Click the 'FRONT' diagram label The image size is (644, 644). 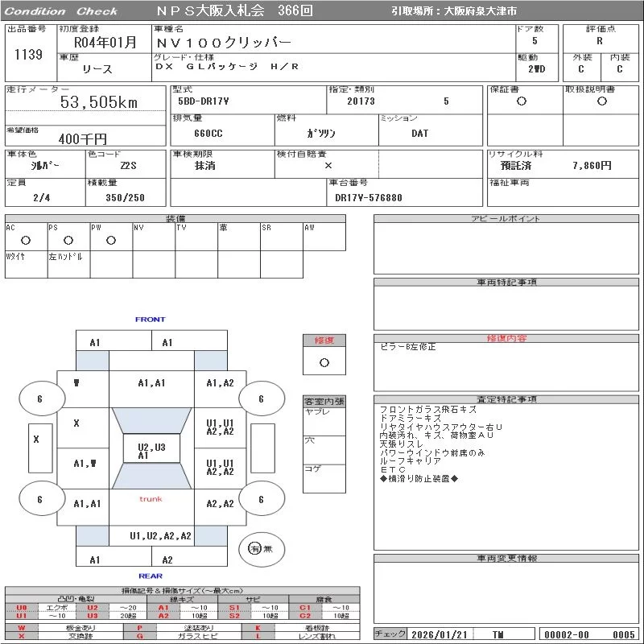click(x=150, y=319)
